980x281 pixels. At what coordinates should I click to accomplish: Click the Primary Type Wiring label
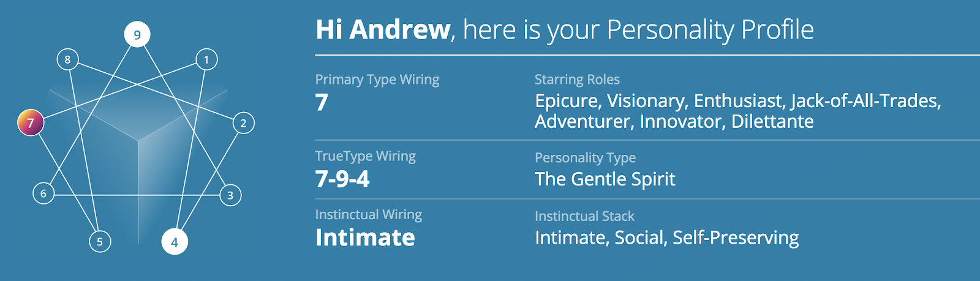377,80
